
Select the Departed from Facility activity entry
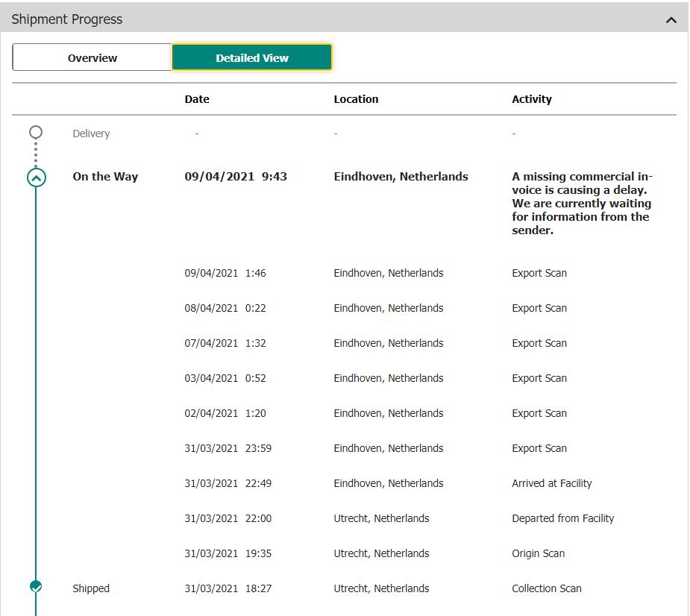563,518
